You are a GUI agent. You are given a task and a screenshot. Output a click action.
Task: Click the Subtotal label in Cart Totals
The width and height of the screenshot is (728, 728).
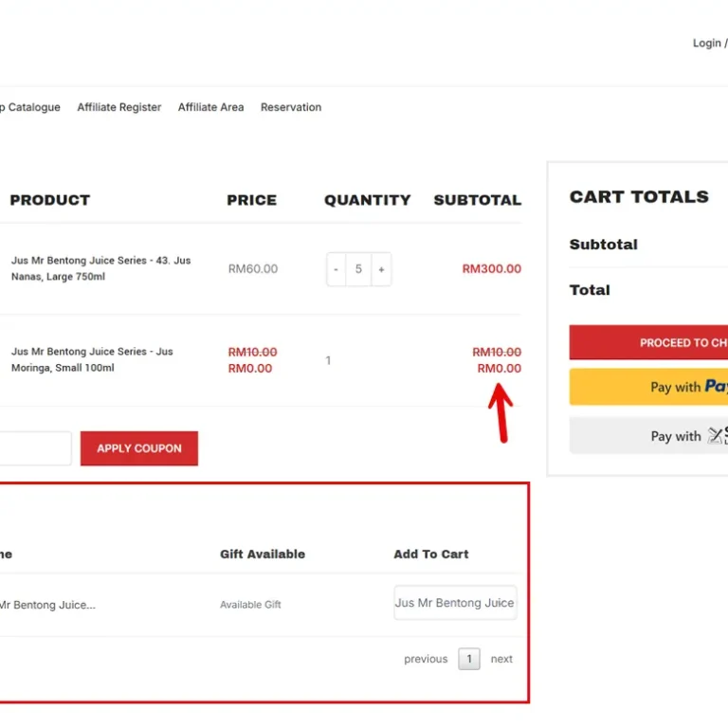tap(604, 245)
